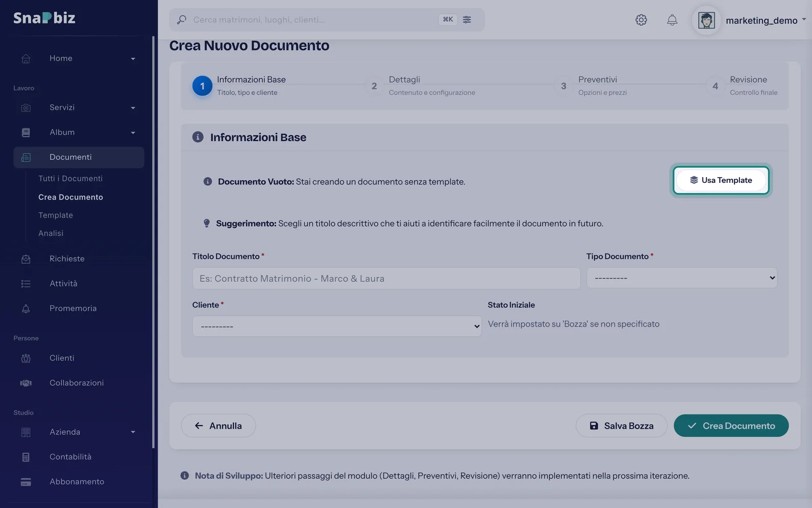Click the "Stato Iniziale" label
Image resolution: width=812 pixels, height=508 pixels.
[511, 305]
